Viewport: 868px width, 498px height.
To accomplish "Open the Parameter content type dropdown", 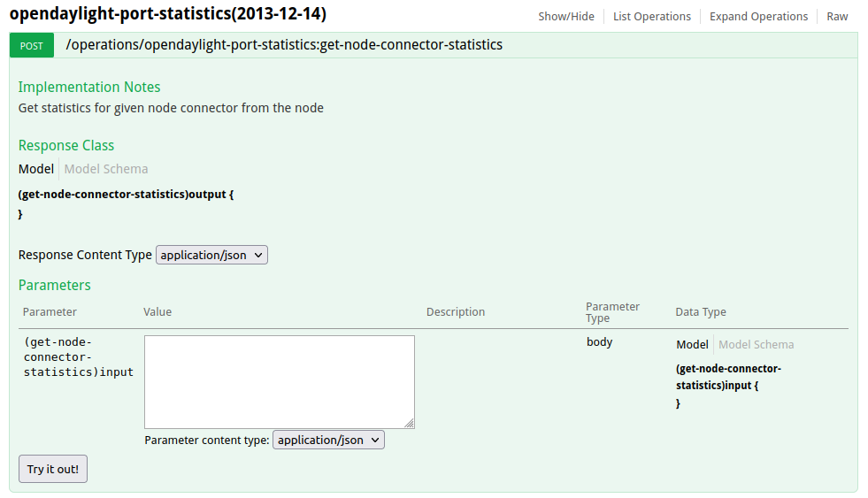I will [x=328, y=440].
